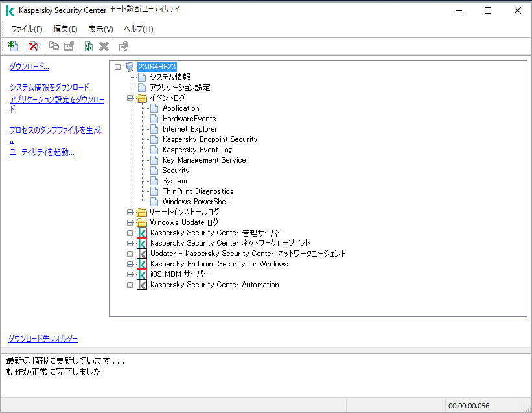Click the Kaspersky Security Center Automation icon
The image size is (532, 413).
[x=143, y=284]
